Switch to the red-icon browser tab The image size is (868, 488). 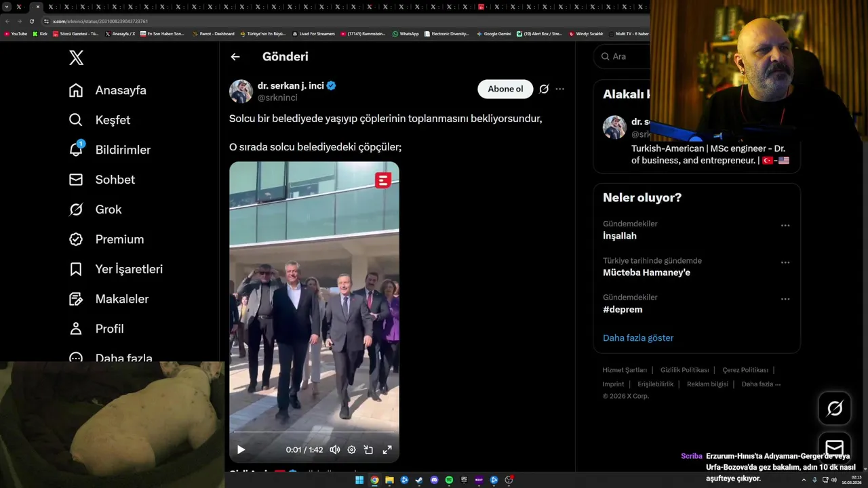click(481, 7)
